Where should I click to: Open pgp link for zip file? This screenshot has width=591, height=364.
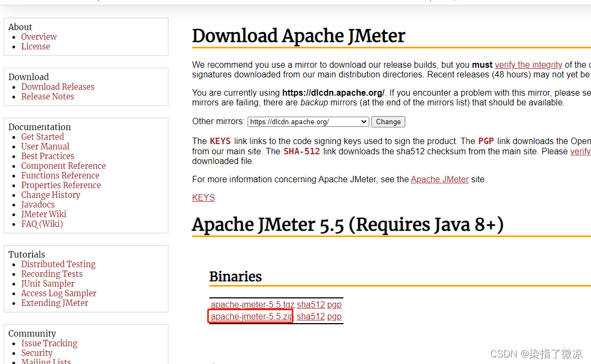tap(334, 317)
